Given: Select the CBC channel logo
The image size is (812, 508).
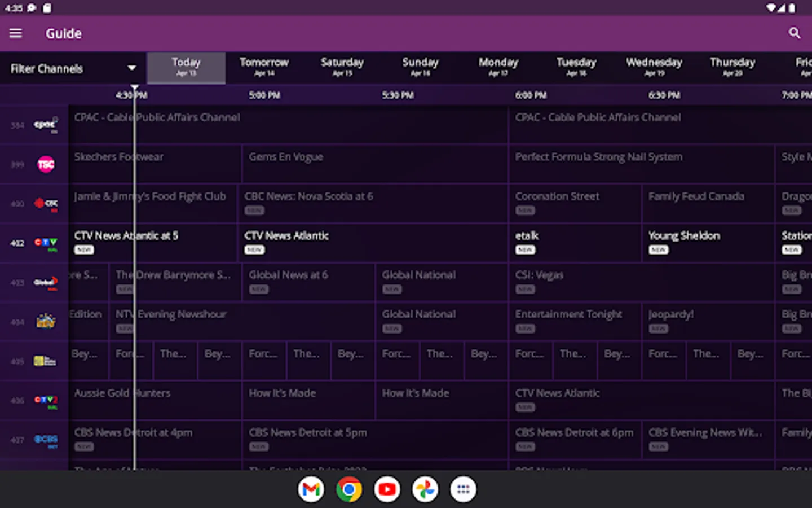Looking at the screenshot, I should click(46, 203).
